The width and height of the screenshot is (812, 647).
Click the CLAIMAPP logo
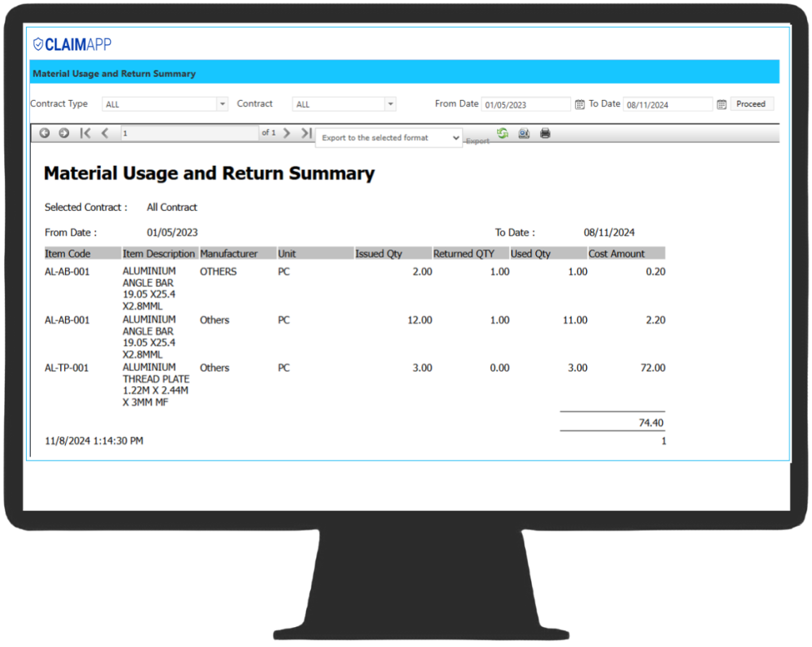[x=73, y=44]
